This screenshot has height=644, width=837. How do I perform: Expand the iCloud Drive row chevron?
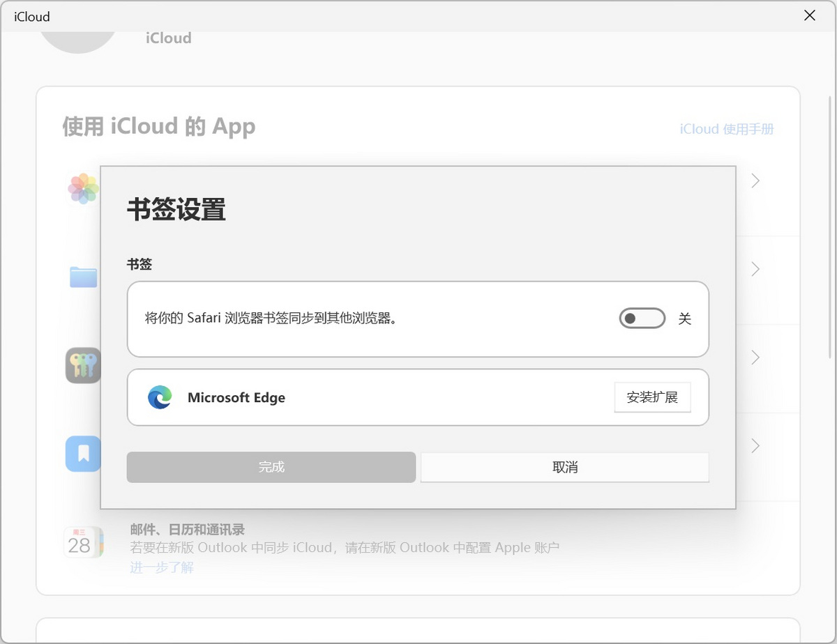point(755,269)
